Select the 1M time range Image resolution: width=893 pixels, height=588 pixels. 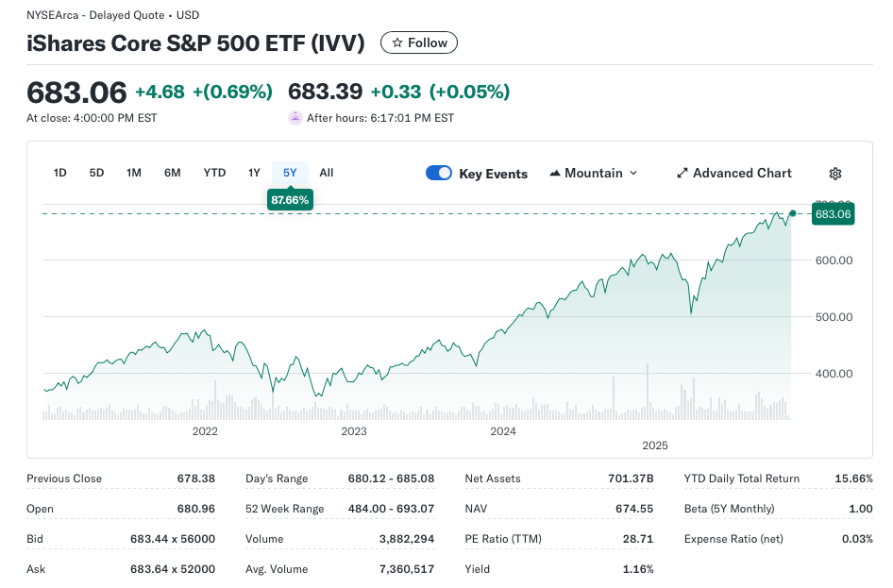[134, 173]
